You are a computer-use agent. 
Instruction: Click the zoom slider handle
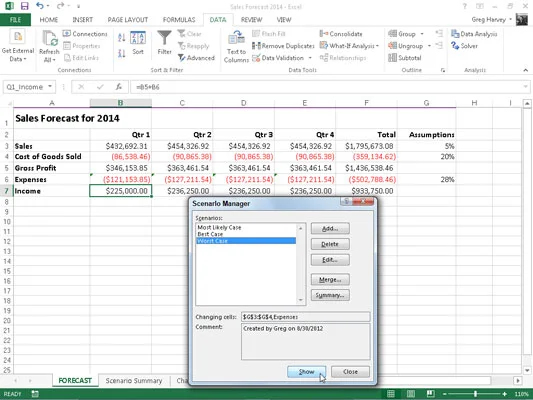[x=475, y=394]
